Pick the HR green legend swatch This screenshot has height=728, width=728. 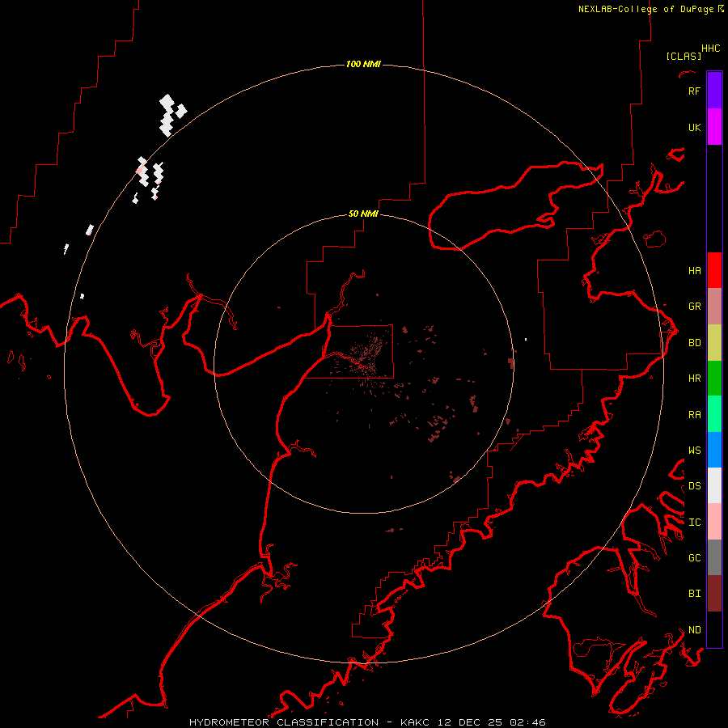(714, 379)
